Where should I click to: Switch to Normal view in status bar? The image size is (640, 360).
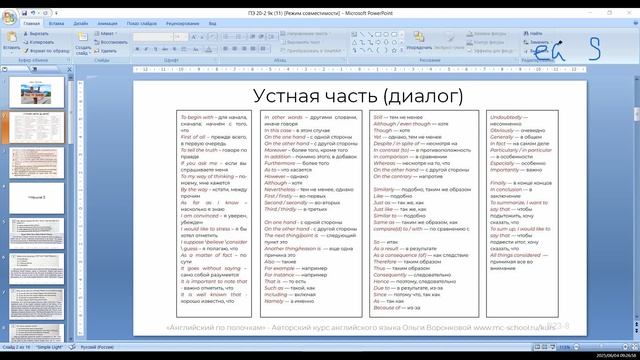(537, 347)
